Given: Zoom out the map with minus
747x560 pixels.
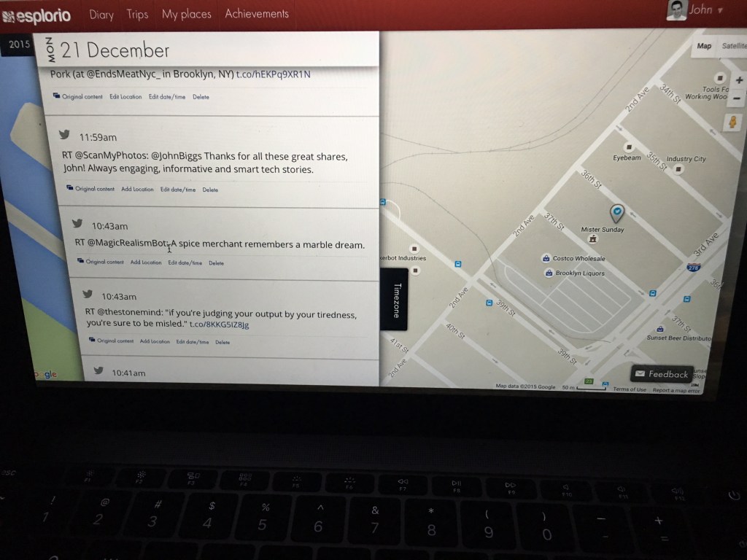Looking at the screenshot, I should point(737,98).
